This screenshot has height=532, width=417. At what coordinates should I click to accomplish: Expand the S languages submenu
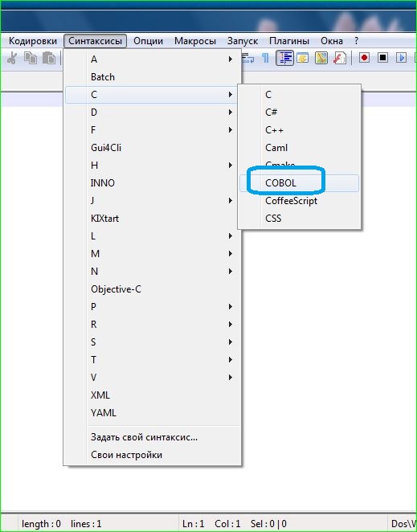point(153,342)
